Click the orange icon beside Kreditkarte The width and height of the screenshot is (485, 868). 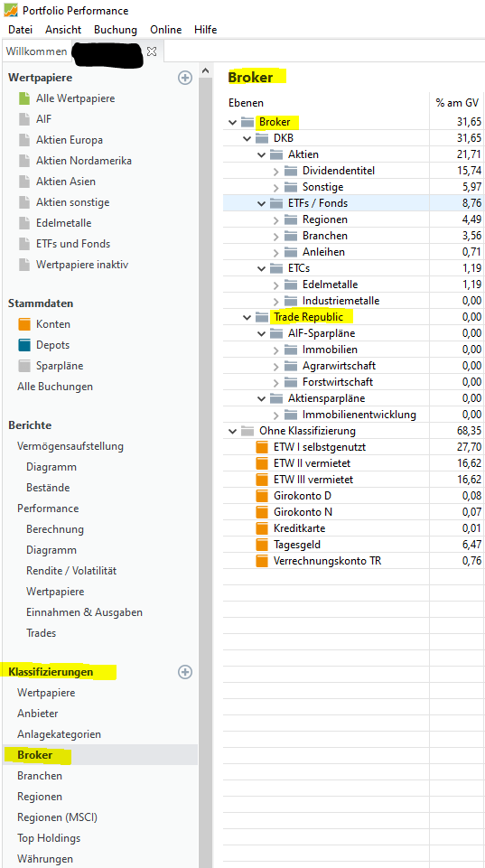261,528
